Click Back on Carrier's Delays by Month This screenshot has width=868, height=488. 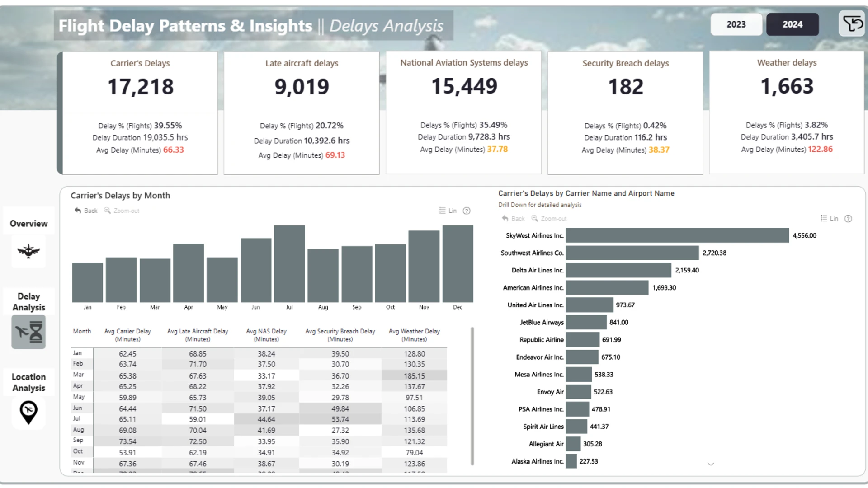pos(86,211)
